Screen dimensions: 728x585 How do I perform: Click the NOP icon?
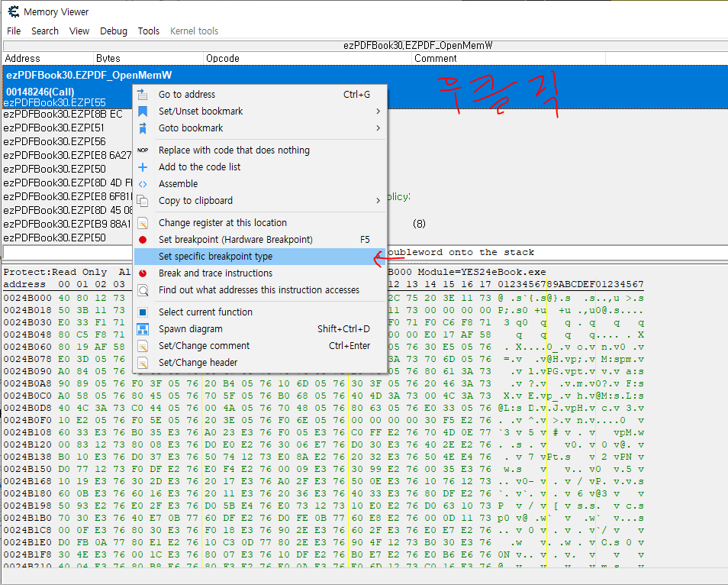click(143, 150)
